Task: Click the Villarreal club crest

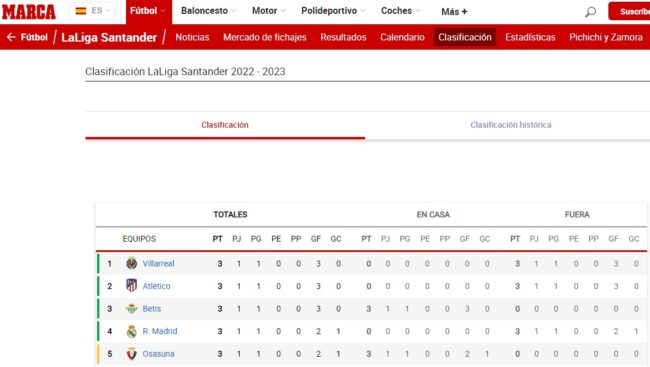Action: coord(131,263)
